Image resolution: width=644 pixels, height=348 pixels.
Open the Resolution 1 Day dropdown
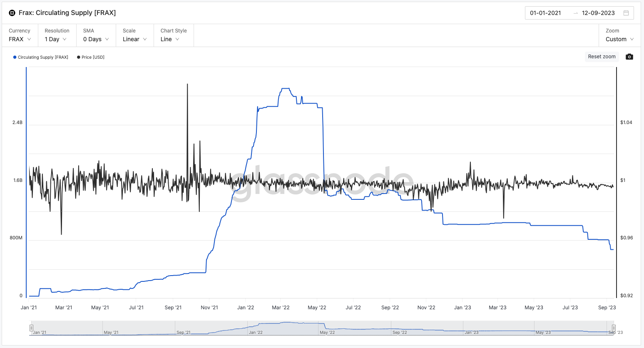[x=56, y=39]
